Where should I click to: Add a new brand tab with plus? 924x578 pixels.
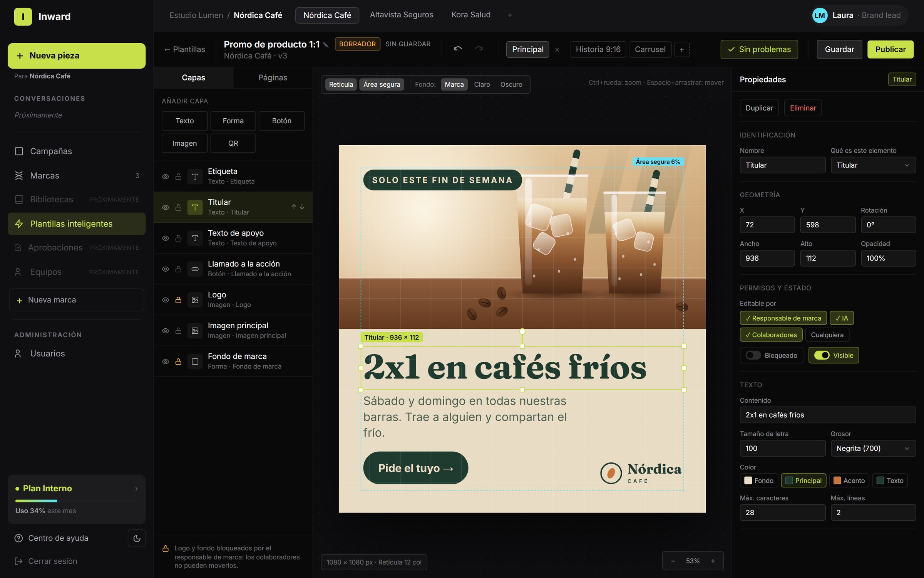pyautogui.click(x=509, y=15)
